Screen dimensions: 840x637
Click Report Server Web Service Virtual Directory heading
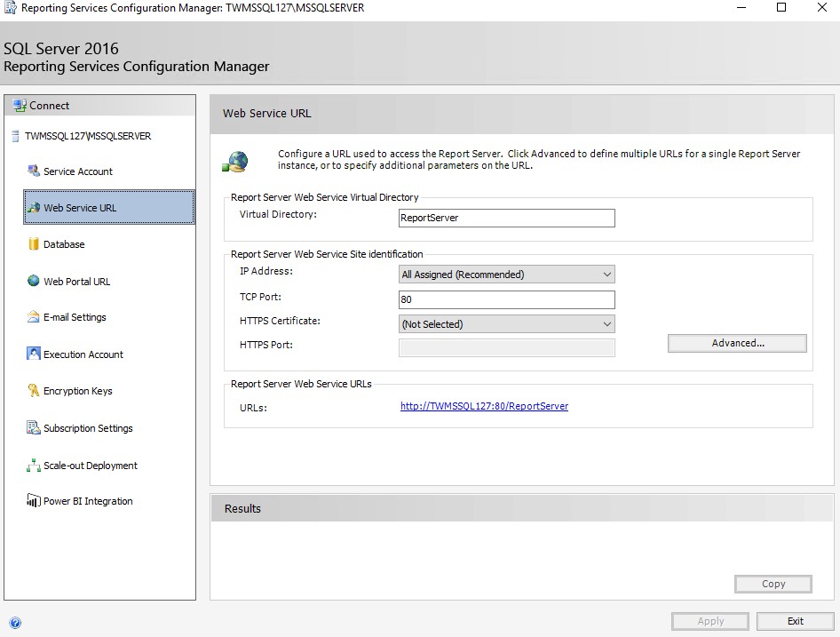(x=325, y=196)
